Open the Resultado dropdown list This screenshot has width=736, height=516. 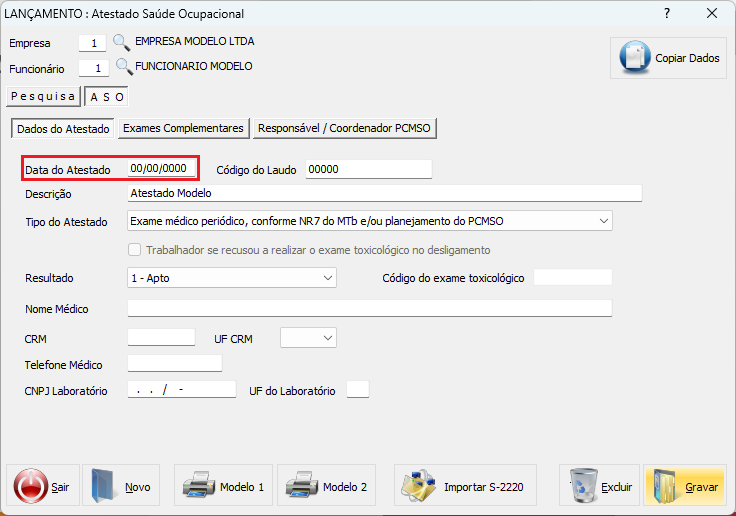coord(328,278)
